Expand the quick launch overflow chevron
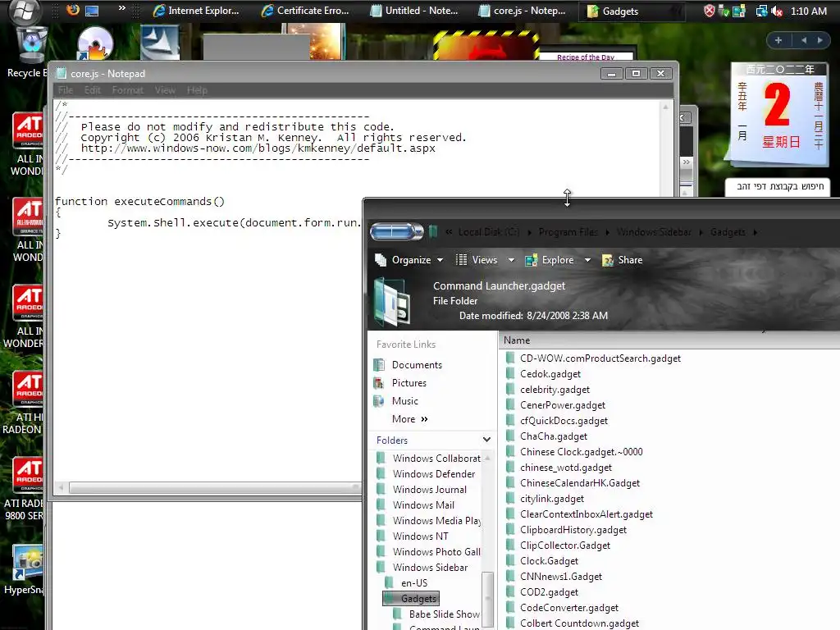 coord(121,8)
